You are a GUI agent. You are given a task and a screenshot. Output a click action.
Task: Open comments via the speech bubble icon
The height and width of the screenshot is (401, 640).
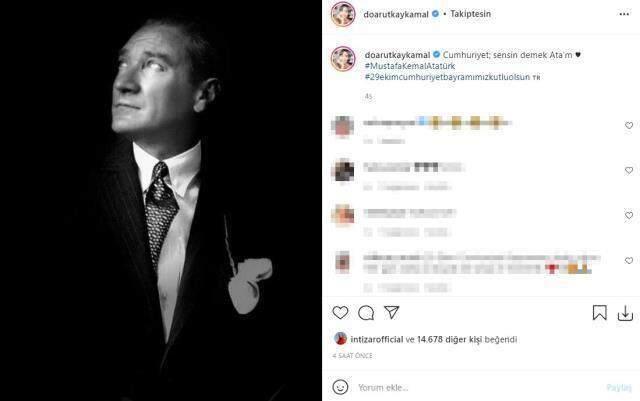tap(366, 313)
